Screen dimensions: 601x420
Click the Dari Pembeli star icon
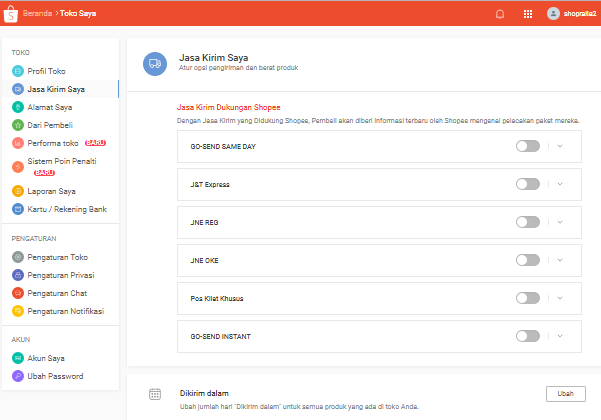(18, 125)
